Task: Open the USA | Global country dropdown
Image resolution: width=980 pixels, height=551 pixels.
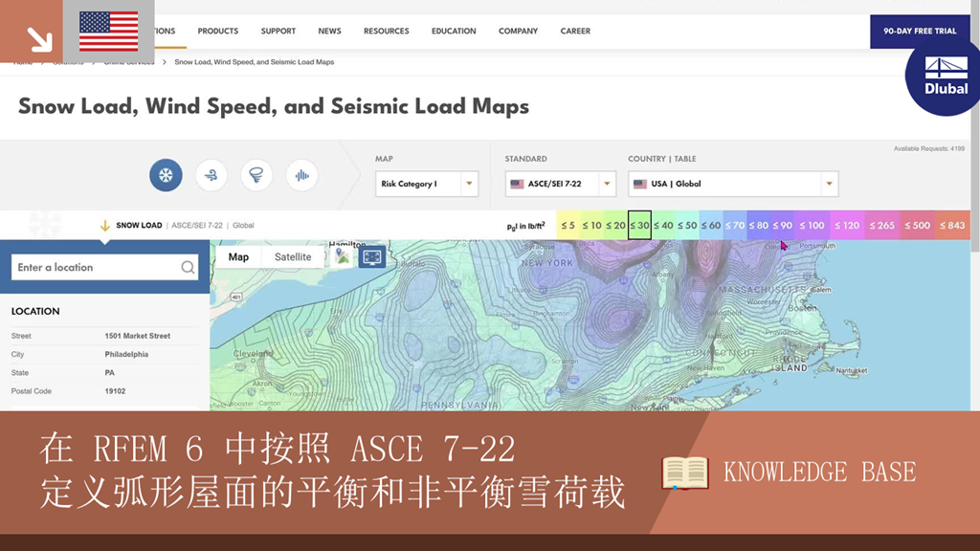Action: 733,184
